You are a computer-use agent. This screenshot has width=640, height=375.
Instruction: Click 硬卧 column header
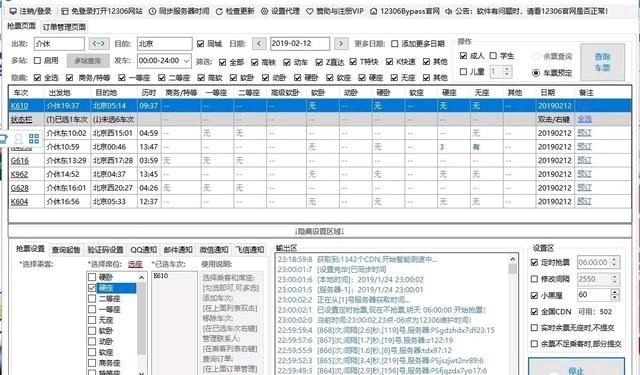click(384, 93)
